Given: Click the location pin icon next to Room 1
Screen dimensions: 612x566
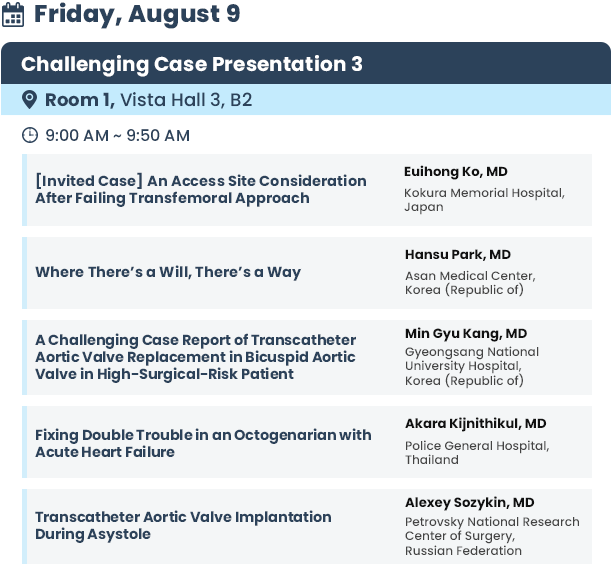Looking at the screenshot, I should tap(29, 100).
